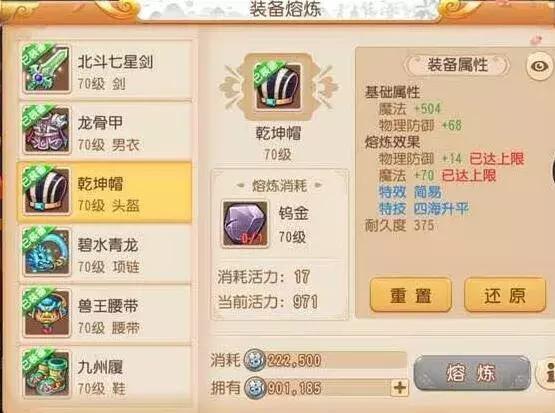The height and width of the screenshot is (413, 555).
Task: Click the 还原 button
Action: pyautogui.click(x=505, y=295)
